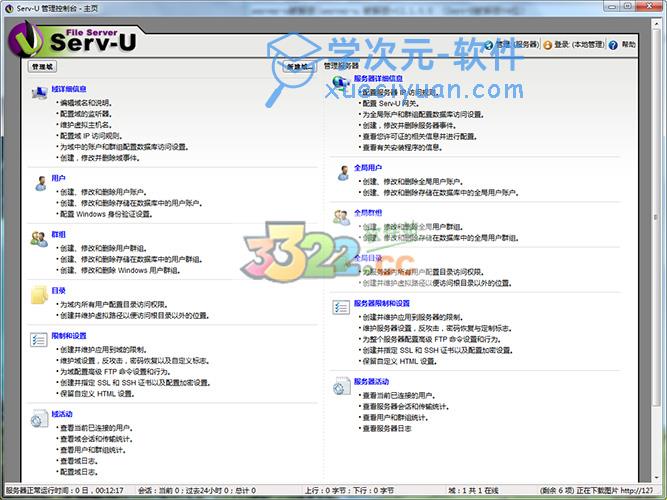
Task: Open the 目录 link
Action: tap(59, 291)
